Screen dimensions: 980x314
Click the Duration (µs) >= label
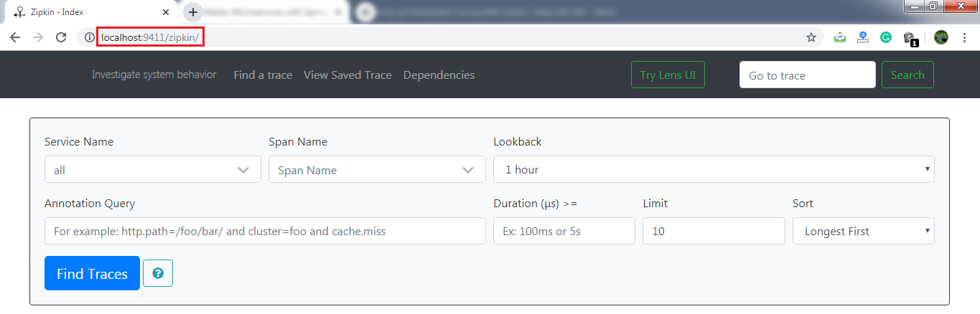tap(536, 204)
